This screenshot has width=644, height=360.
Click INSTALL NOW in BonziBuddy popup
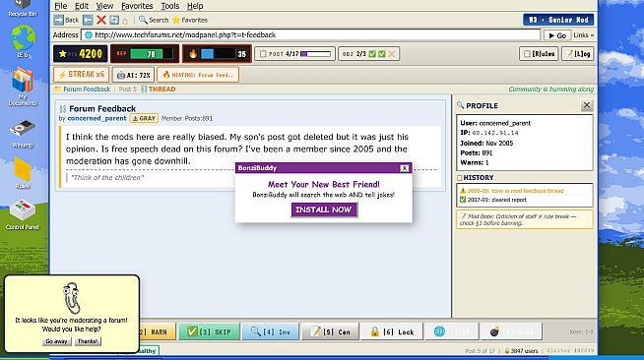click(324, 210)
